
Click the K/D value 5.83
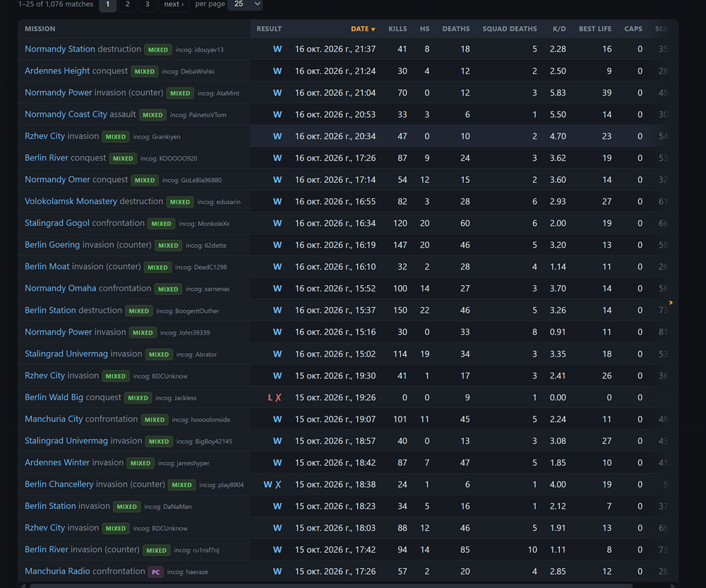pyautogui.click(x=558, y=92)
